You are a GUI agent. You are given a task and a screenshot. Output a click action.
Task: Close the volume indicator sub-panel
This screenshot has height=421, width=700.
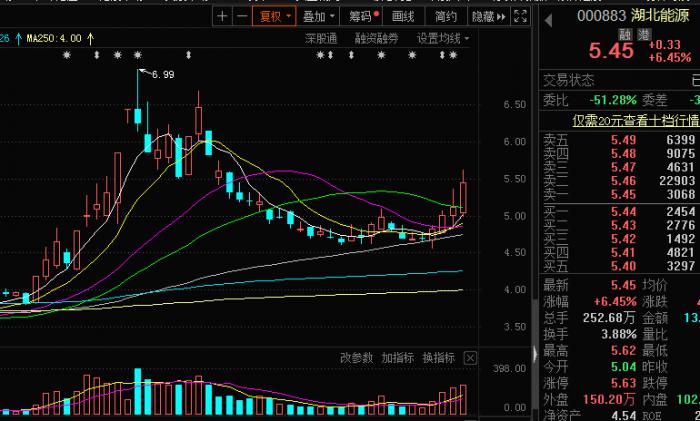[x=471, y=358]
